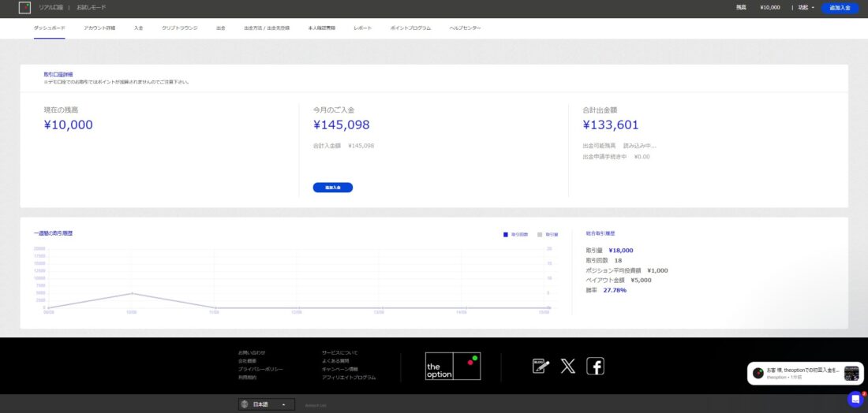Image resolution: width=868 pixels, height=413 pixels.
Task: Click the 今月のご入金 amount ¥145,098
Action: coord(342,125)
